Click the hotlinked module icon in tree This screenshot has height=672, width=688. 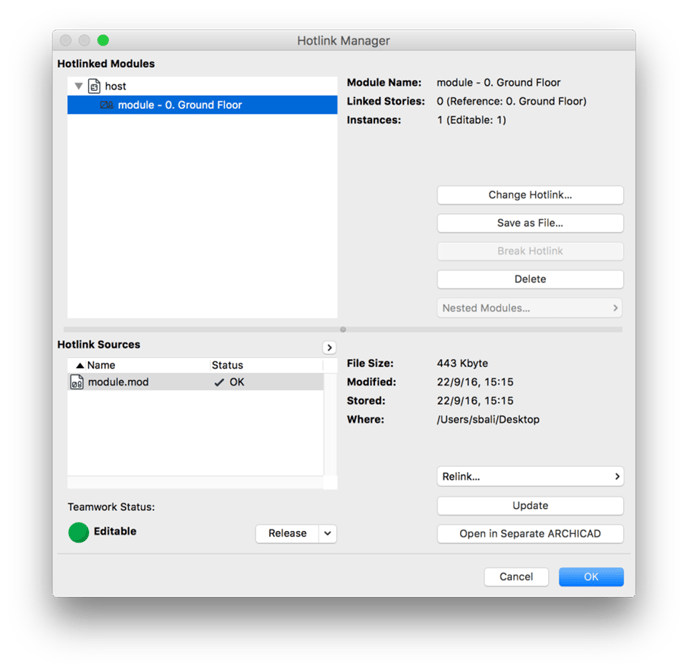click(107, 105)
